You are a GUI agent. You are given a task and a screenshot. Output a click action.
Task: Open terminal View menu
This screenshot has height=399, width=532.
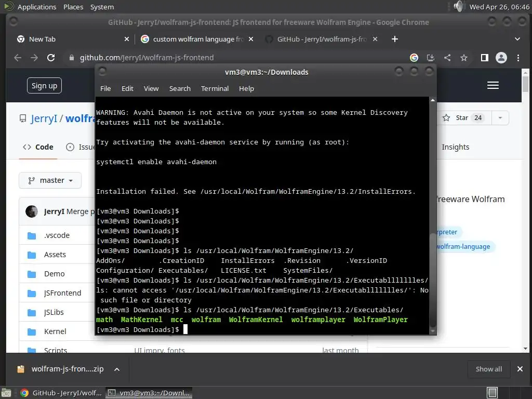151,88
